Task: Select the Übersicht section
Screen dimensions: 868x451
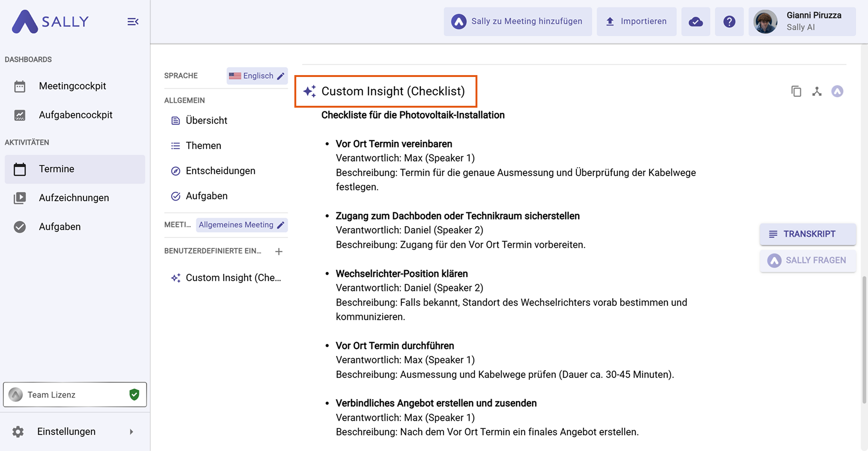Action: [206, 120]
